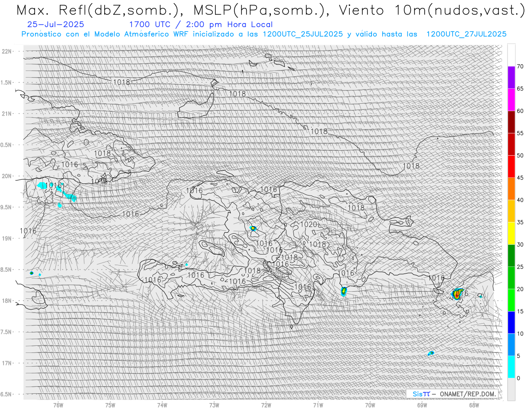This screenshot has width=532, height=411.
Task: Click the dark green 25-30 dBZ colorbar segment
Action: pos(511,255)
